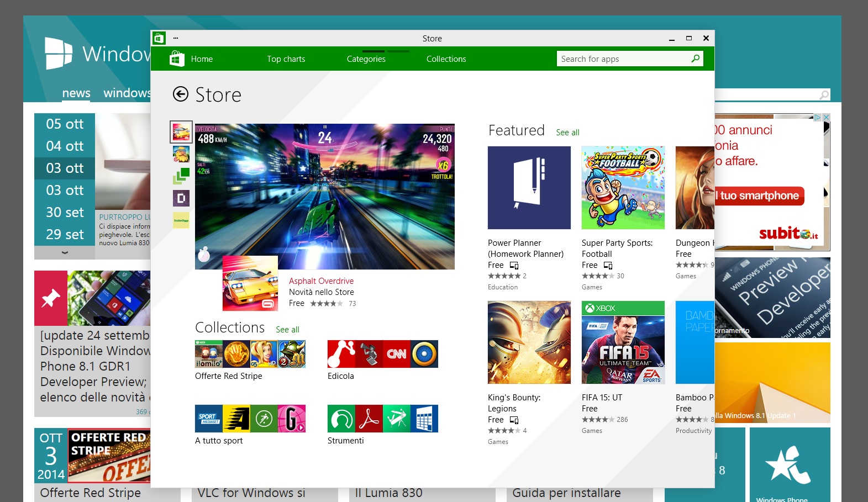868x502 pixels.
Task: Open the Offerte Red Stripe article in background
Action: click(92, 465)
